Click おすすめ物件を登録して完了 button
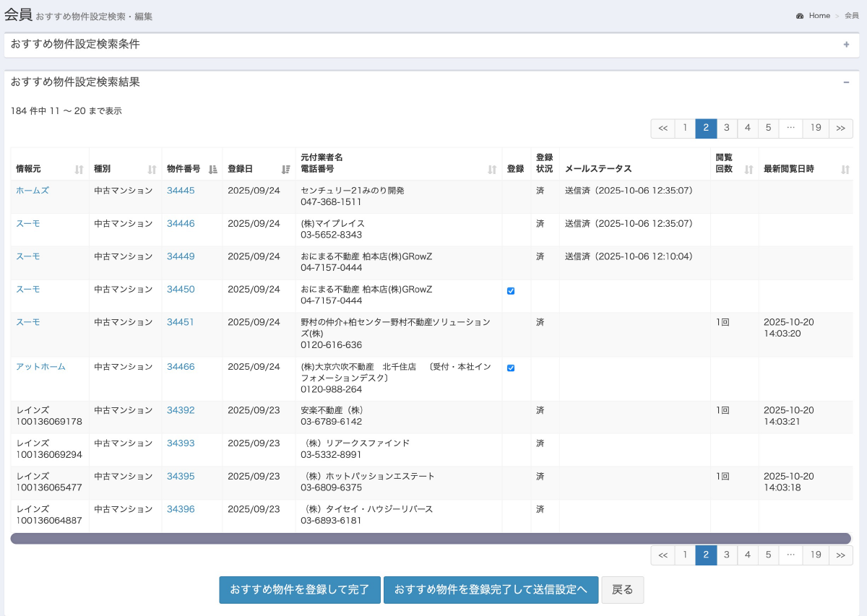The image size is (867, 616). (x=300, y=590)
